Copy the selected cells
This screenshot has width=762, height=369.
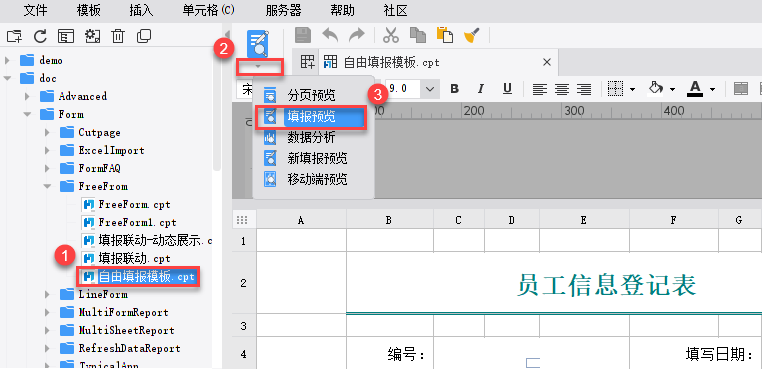pos(418,35)
